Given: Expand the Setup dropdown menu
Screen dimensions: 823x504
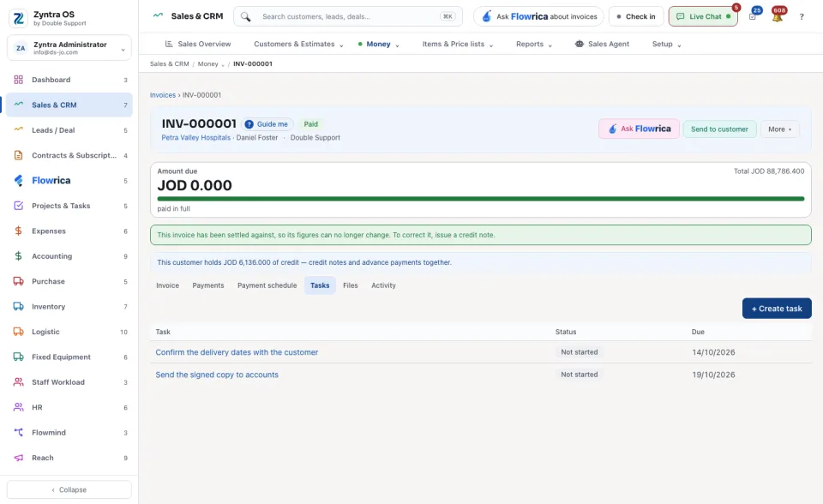Looking at the screenshot, I should [x=667, y=44].
